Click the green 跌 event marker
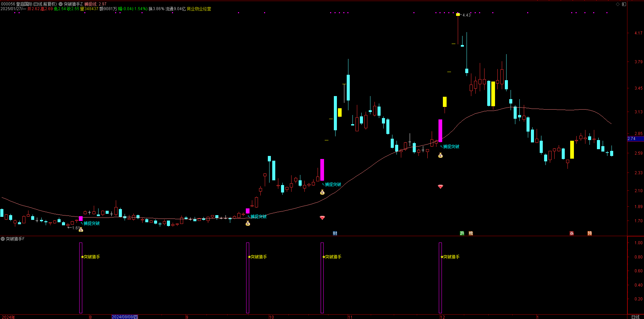 pyautogui.click(x=462, y=233)
